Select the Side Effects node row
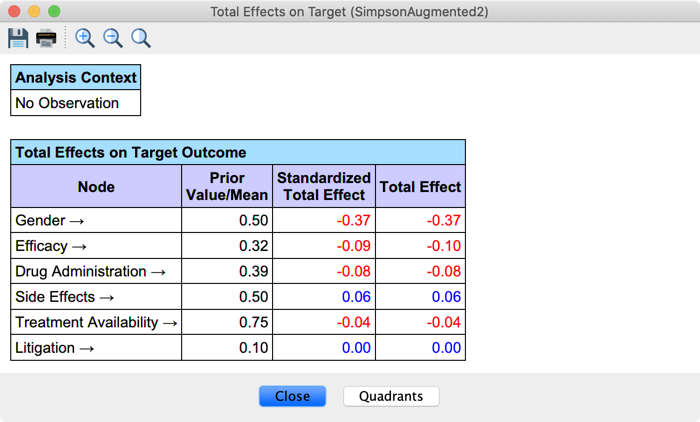 (x=96, y=297)
